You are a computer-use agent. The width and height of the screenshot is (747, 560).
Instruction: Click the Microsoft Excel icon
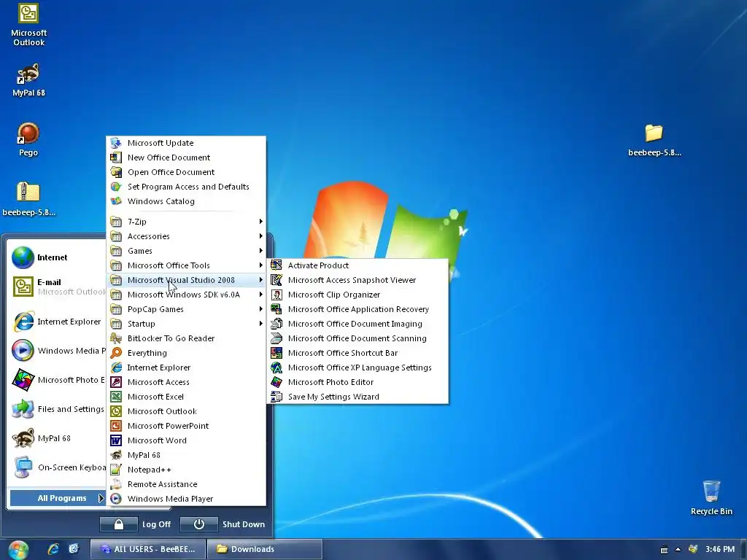(x=116, y=397)
